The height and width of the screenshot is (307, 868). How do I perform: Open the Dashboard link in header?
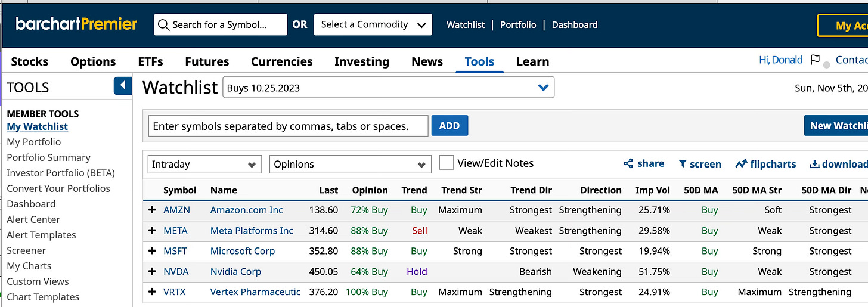click(x=575, y=25)
